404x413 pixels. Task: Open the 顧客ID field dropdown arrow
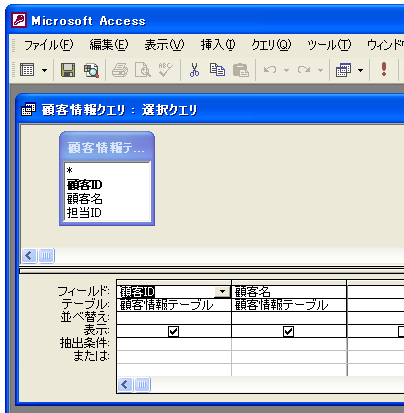[222, 292]
